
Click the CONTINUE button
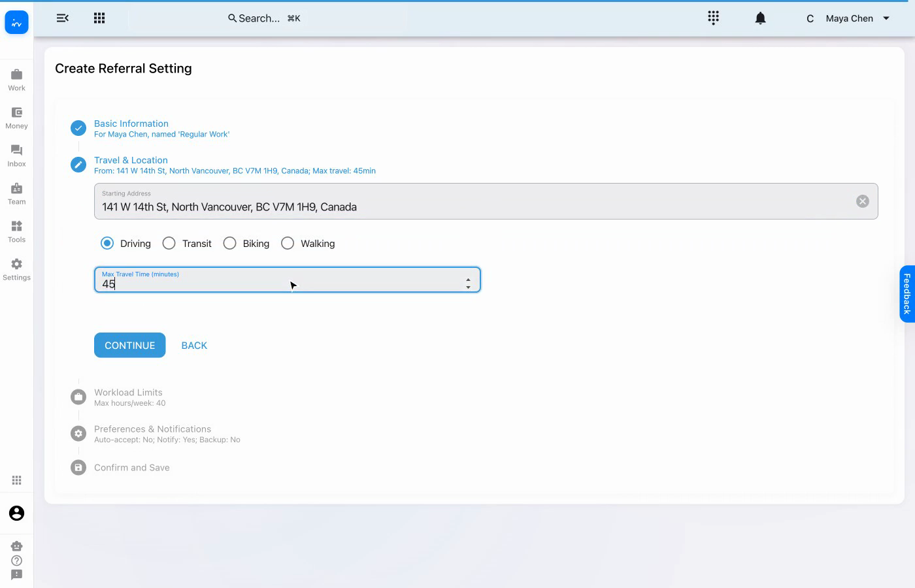[130, 345]
